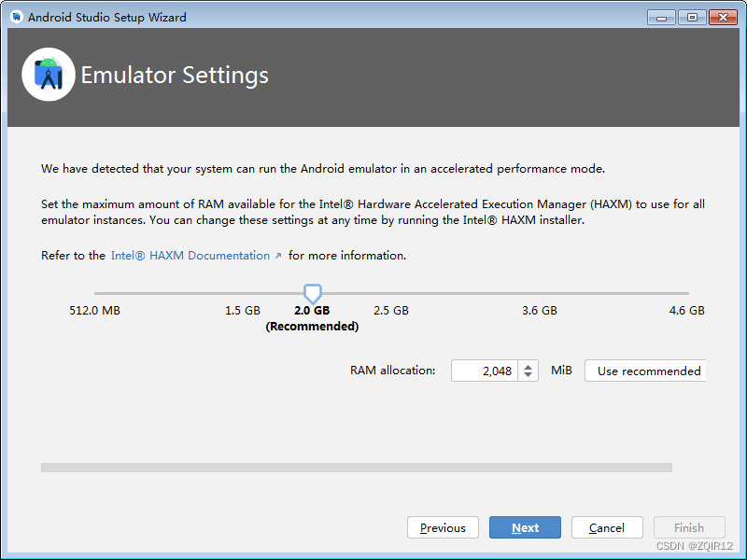Decrease RAM allocation with down arrow
Viewport: 747px width, 560px height.
(528, 375)
